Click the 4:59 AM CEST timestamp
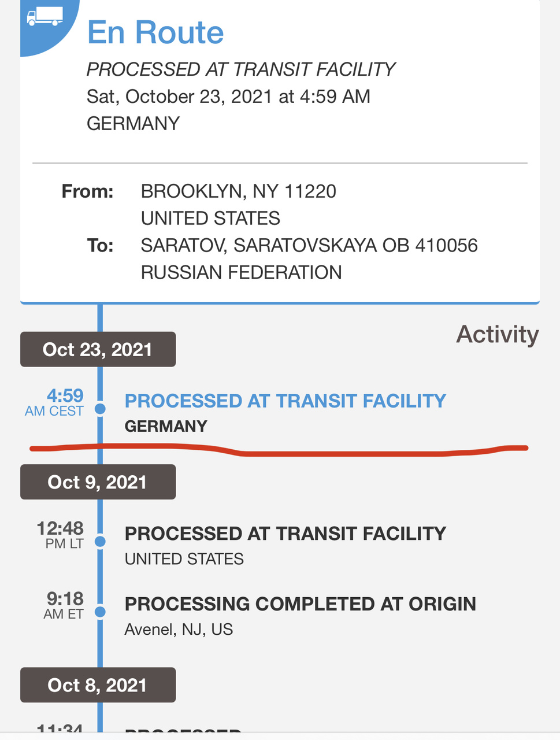Screen dimensions: 560x740 tap(55, 402)
